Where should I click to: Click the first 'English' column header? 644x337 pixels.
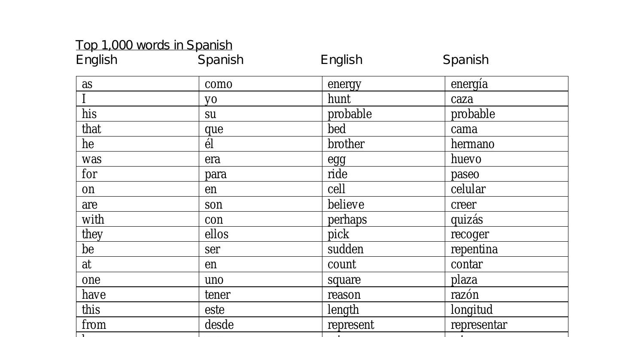[x=97, y=60]
